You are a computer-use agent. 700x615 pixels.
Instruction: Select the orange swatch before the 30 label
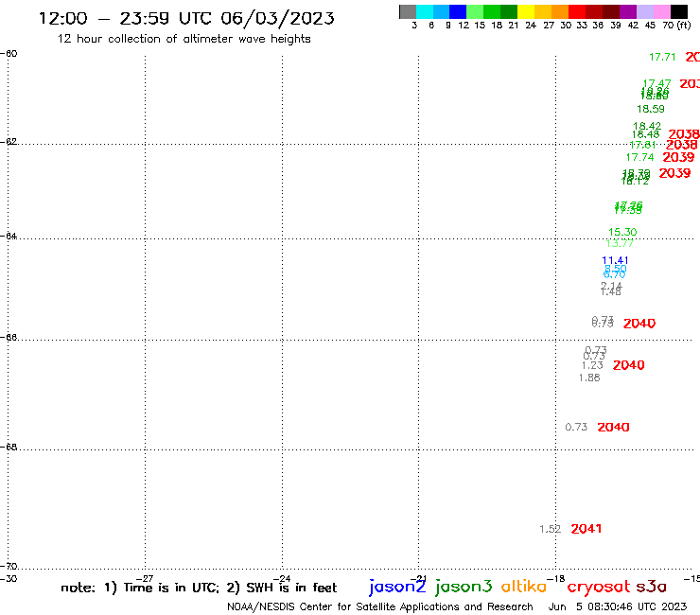(560, 11)
